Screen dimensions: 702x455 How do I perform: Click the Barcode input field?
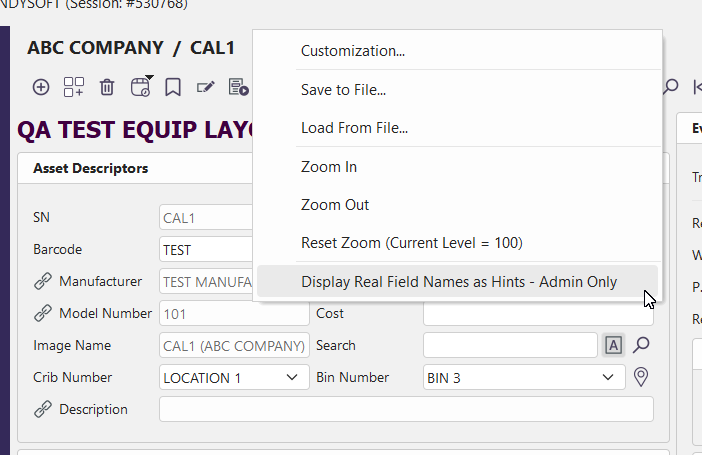[x=206, y=249]
